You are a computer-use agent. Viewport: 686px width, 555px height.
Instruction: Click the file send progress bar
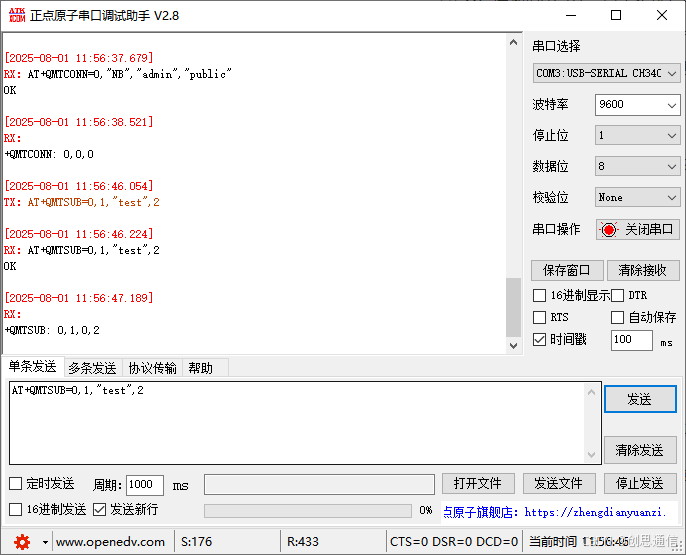308,511
